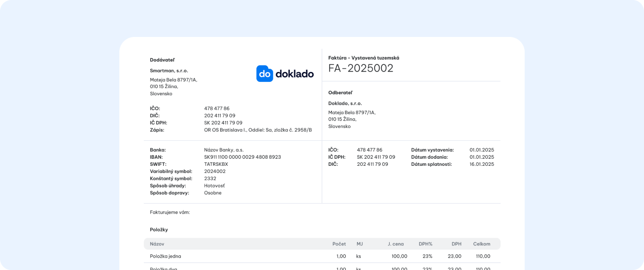Click the Položky section heading
Image resolution: width=644 pixels, height=270 pixels.
click(x=159, y=230)
